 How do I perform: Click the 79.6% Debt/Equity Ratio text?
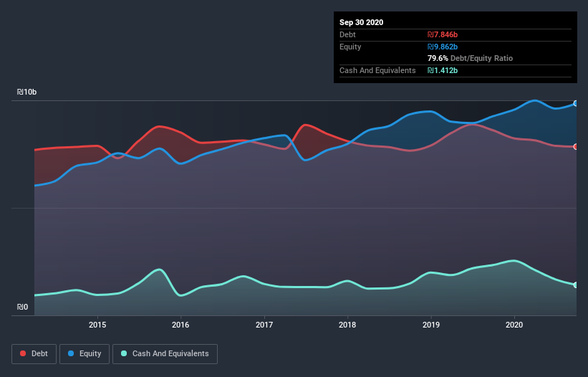470,58
